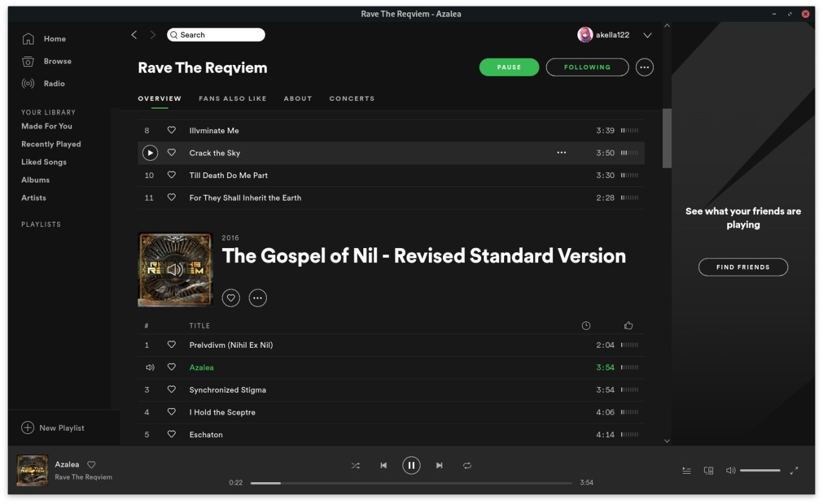Open The Gospel of Nil album title

(424, 256)
